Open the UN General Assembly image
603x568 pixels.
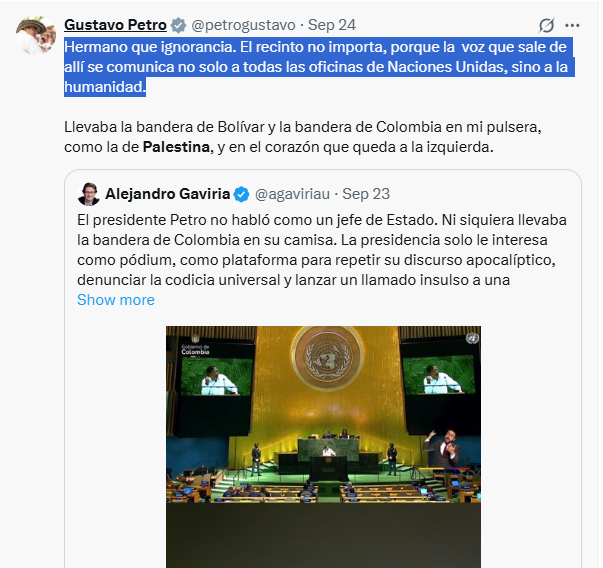click(x=323, y=447)
